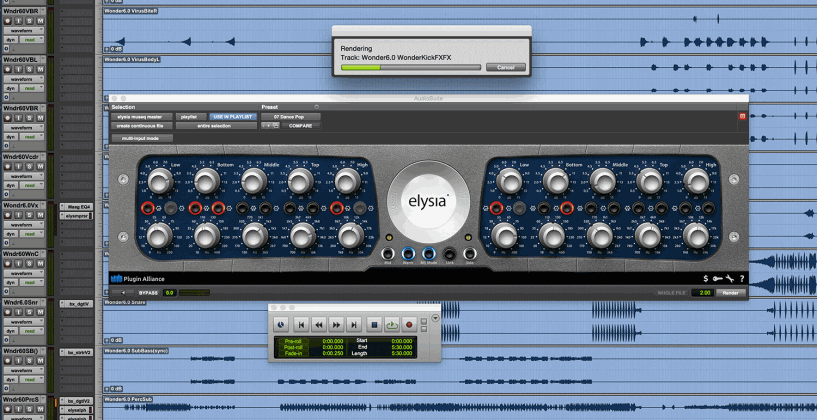
Task: Click the bx_dgtV insert on Wndr6.0Snr
Action: (77, 304)
